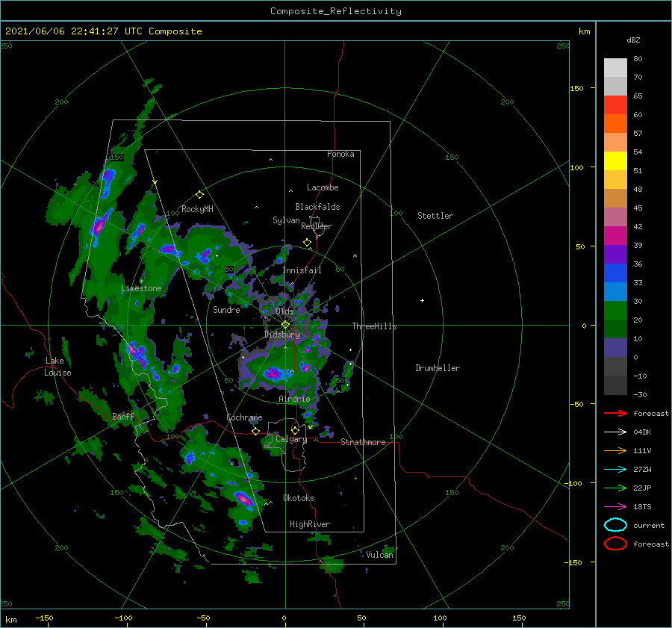The width and height of the screenshot is (672, 628).
Task: Click the yellow diamond marker below Cochrane
Action: (x=255, y=431)
